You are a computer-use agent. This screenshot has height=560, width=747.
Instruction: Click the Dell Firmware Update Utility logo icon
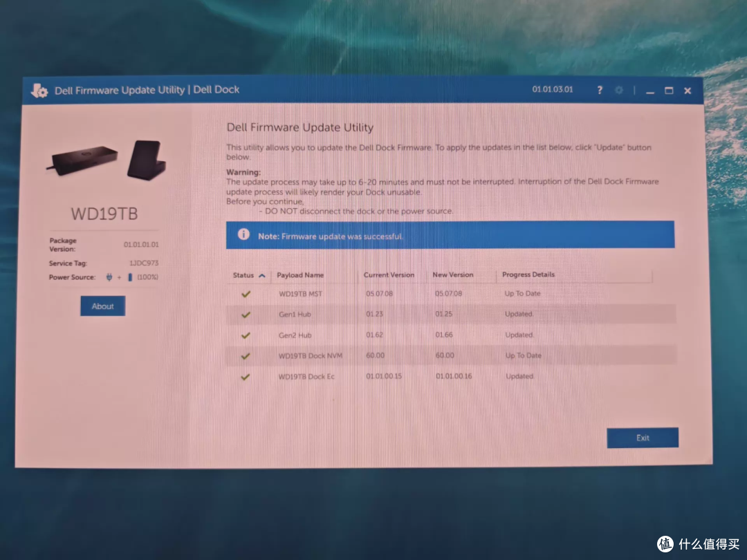[x=39, y=90]
